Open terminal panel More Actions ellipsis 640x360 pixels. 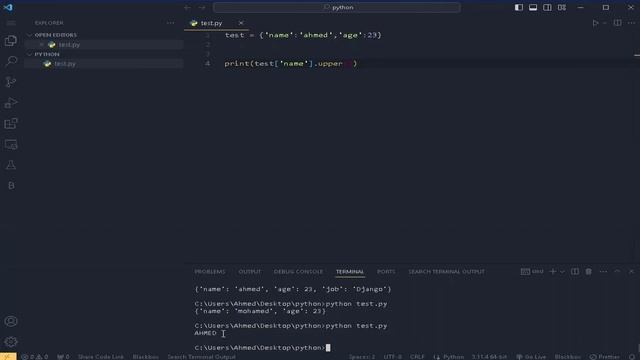tap(603, 271)
